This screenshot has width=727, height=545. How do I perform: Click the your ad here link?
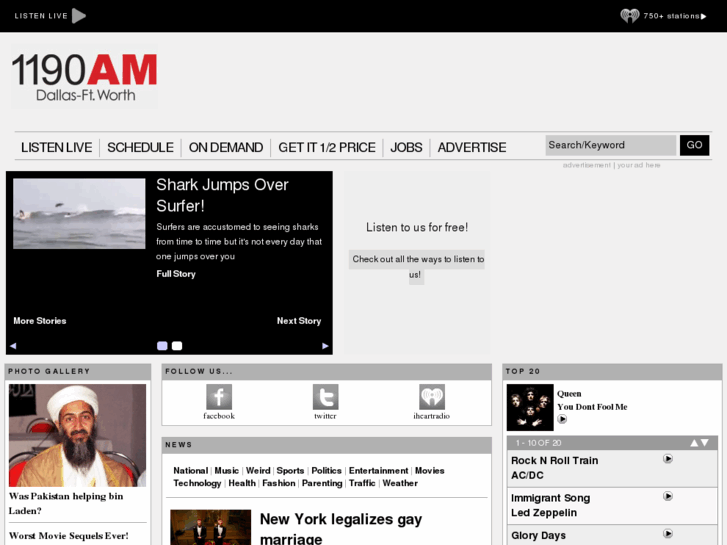click(x=639, y=165)
